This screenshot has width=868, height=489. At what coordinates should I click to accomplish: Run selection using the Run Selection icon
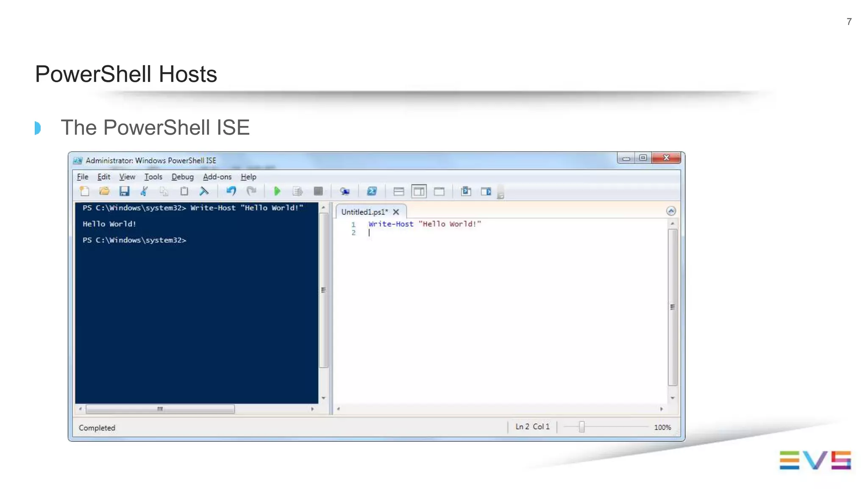298,191
